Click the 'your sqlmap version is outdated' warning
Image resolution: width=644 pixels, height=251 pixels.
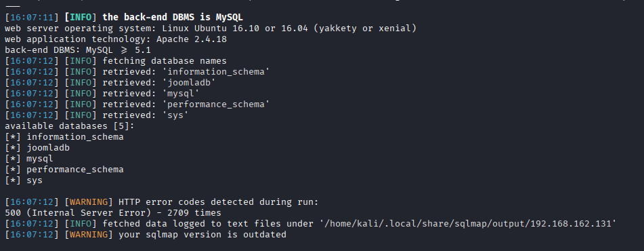[202, 235]
